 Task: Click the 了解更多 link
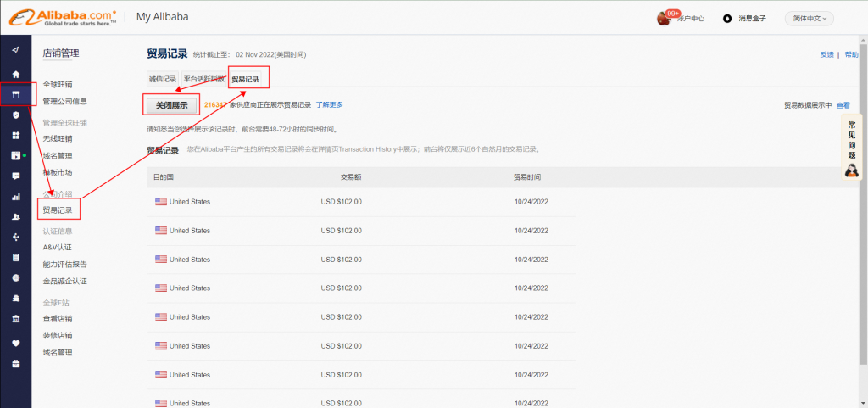click(x=330, y=105)
